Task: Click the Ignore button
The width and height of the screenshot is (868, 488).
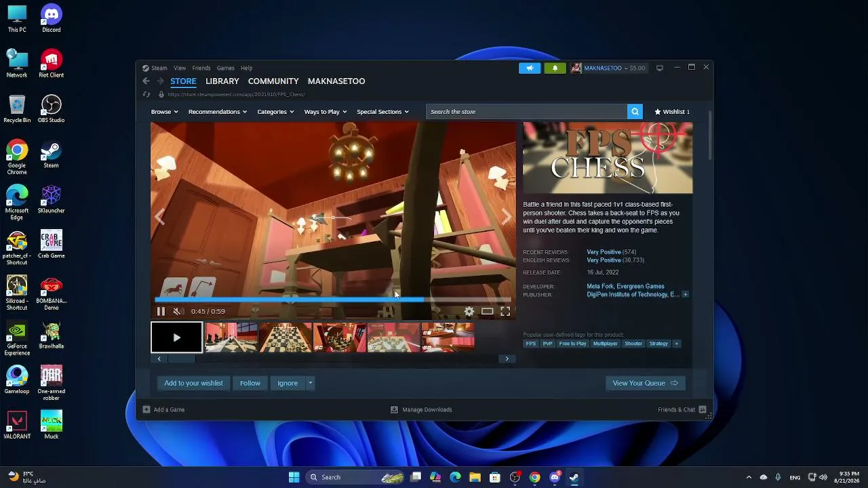Action: click(288, 383)
